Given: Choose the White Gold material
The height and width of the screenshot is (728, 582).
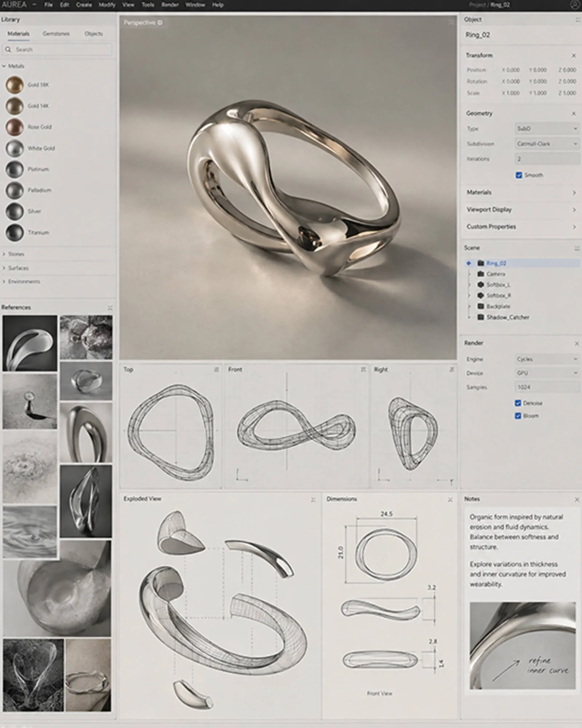Looking at the screenshot, I should point(15,148).
